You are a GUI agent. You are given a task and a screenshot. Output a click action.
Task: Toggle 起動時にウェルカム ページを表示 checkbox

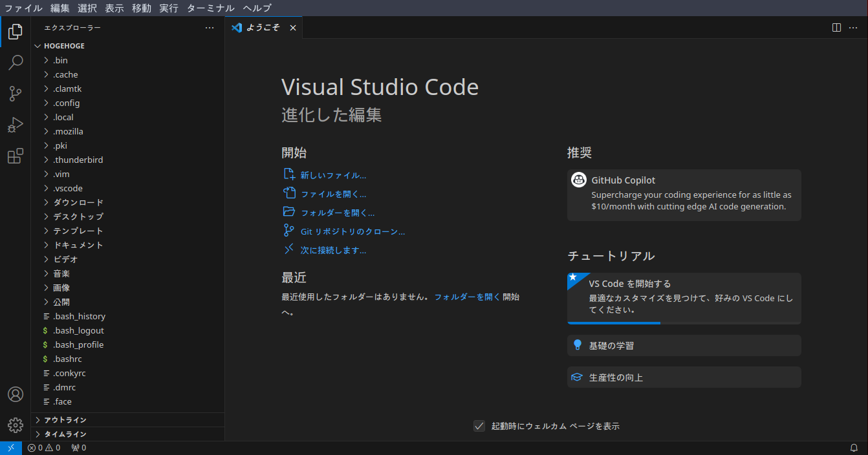[x=479, y=426]
